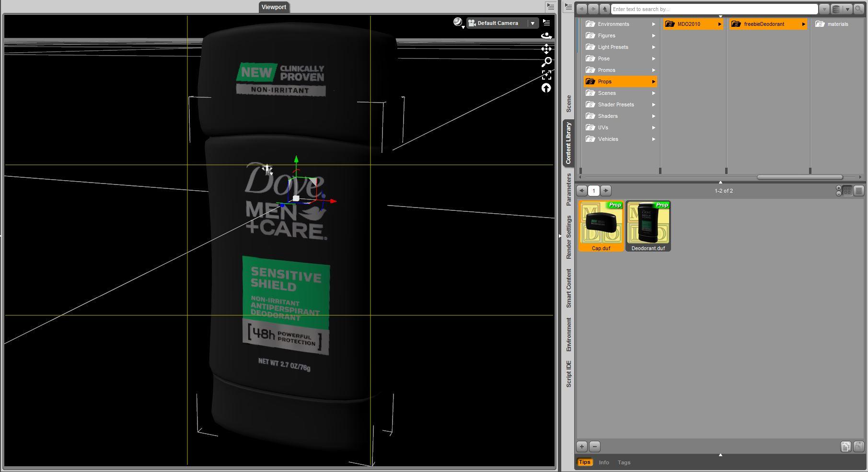This screenshot has height=472, width=868.
Task: Increase thumbnail size with plus button
Action: click(839, 188)
